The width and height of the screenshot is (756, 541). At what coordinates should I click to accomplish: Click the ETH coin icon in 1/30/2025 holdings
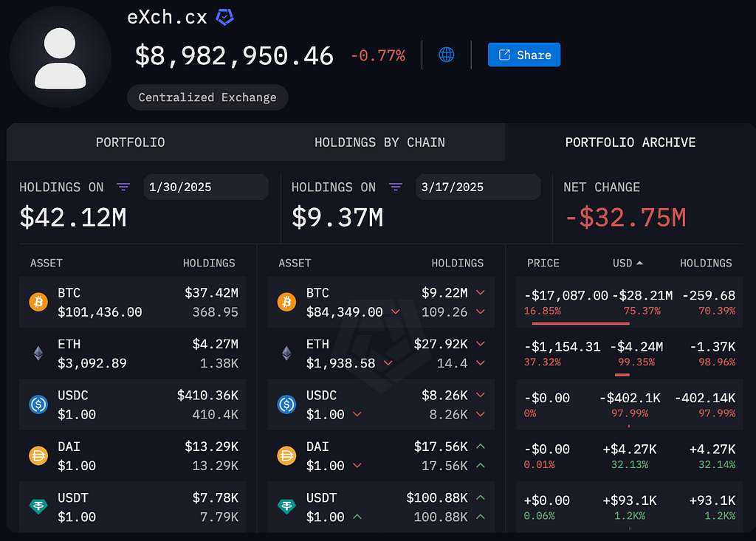click(x=38, y=354)
